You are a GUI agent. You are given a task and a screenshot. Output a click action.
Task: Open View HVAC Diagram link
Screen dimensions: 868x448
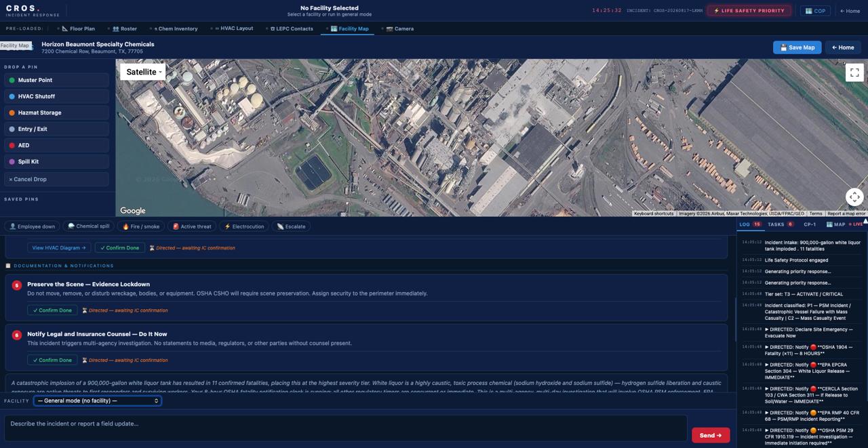[59, 248]
